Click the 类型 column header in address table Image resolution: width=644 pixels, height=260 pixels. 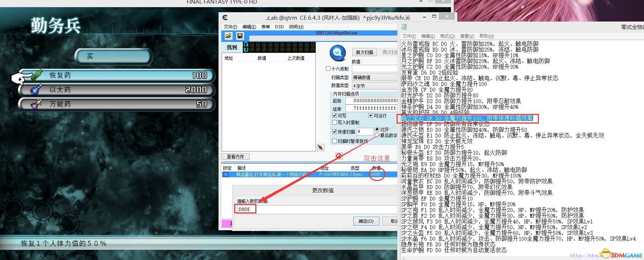point(355,168)
